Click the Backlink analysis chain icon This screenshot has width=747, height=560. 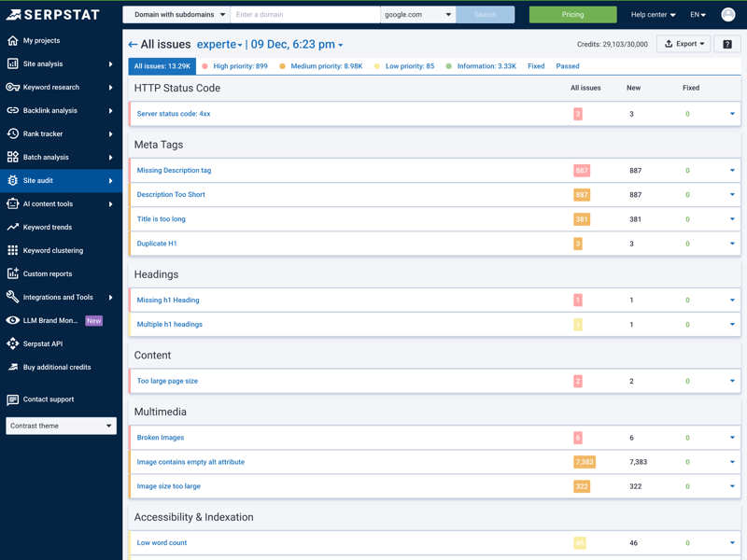click(x=13, y=111)
